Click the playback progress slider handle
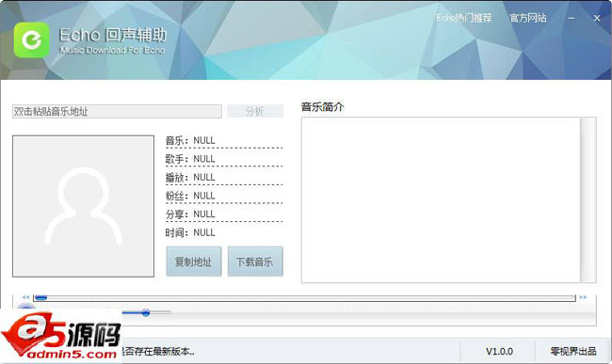The width and height of the screenshot is (612, 364). coord(40,298)
